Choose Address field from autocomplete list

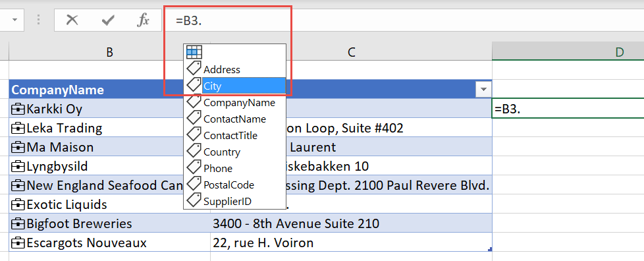[235, 69]
